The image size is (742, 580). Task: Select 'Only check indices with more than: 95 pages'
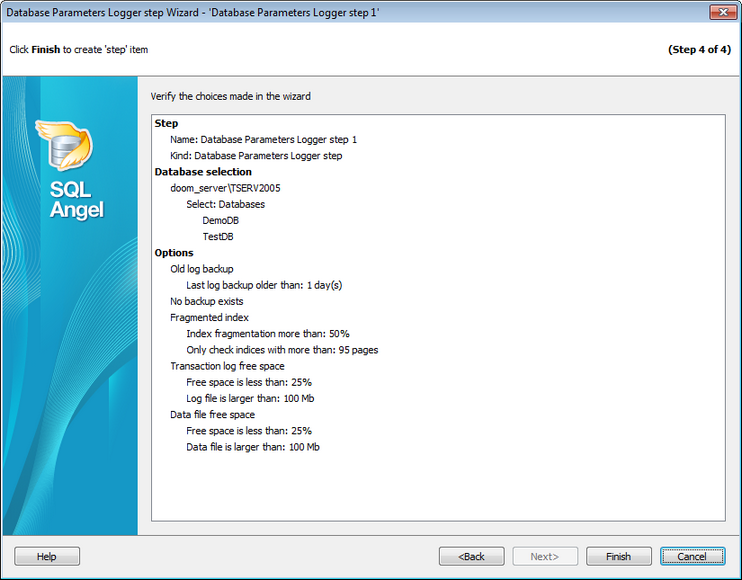tap(282, 350)
